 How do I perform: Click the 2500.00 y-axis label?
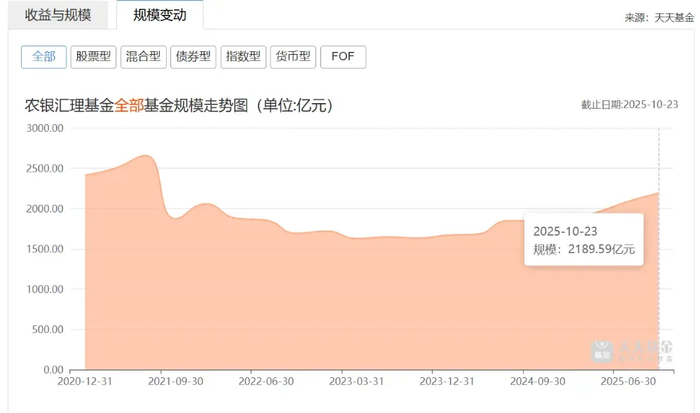[x=45, y=169]
